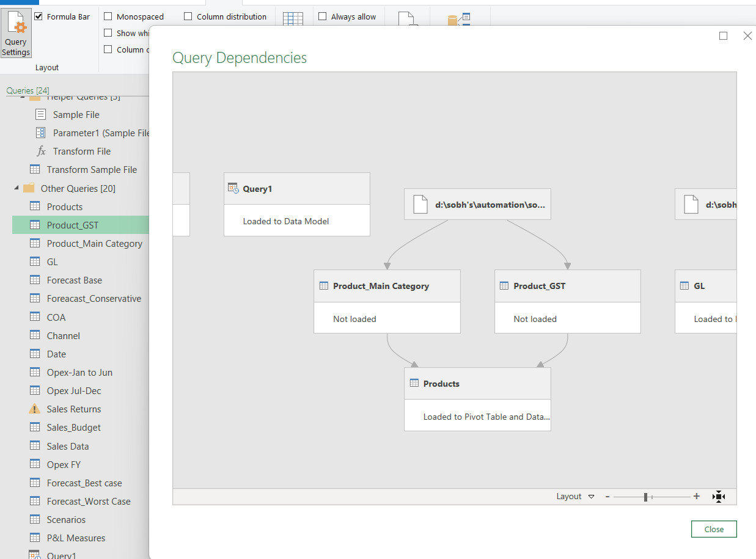Click the Forecast Base table icon
756x559 pixels.
[35, 280]
